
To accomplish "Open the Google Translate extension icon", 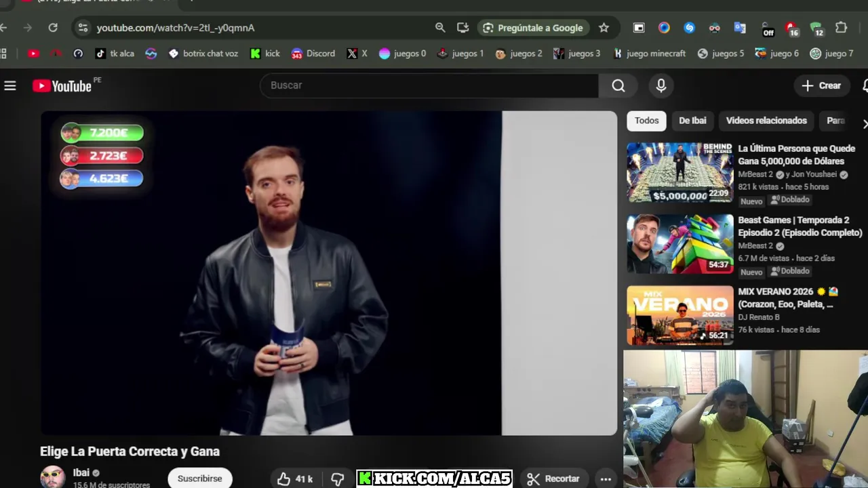I will (x=740, y=28).
